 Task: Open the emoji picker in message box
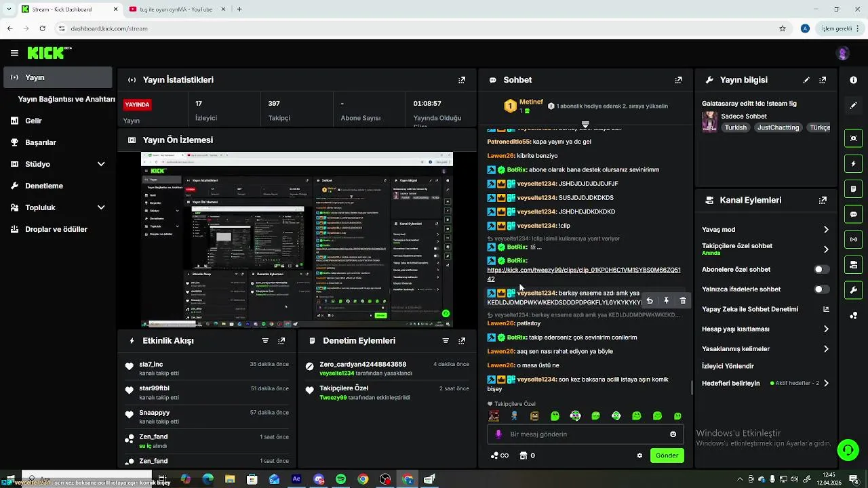coord(673,434)
